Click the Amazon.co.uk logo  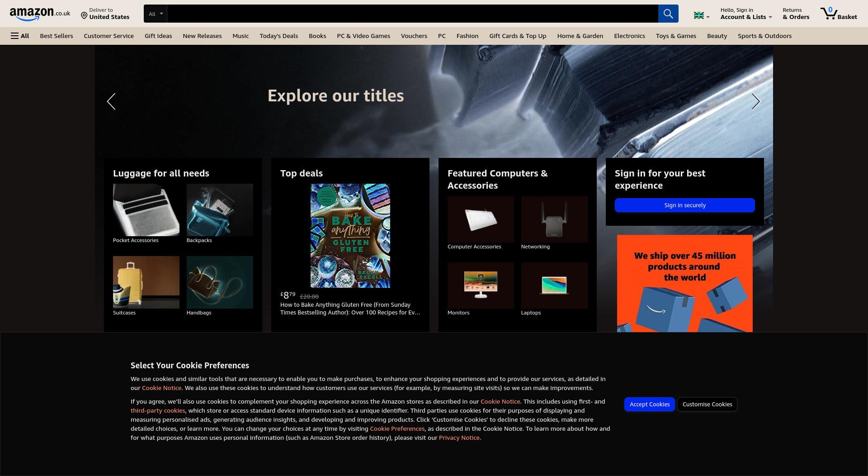coord(40,14)
